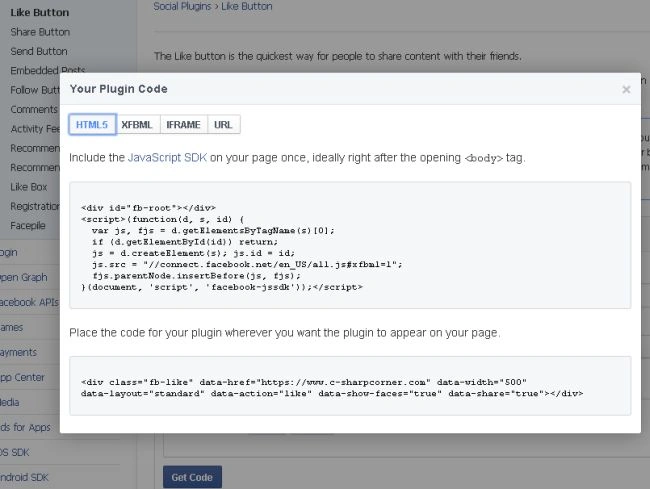
Task: Open Login section in sidebar
Action: [x=9, y=252]
